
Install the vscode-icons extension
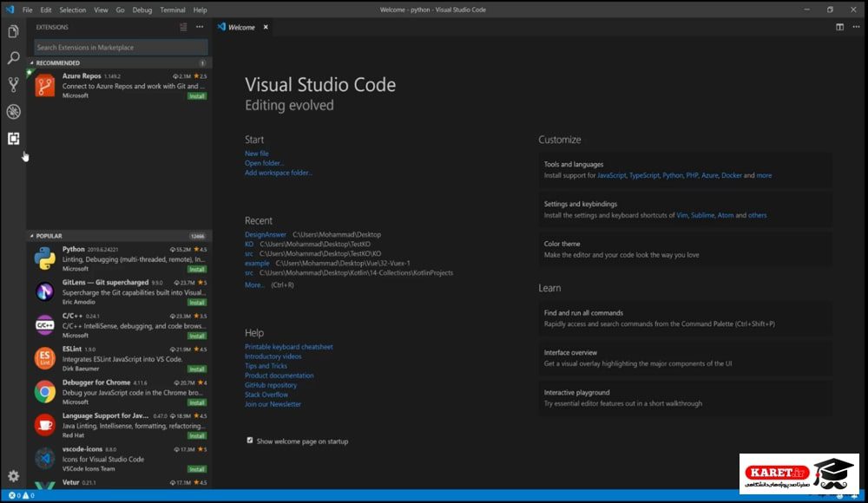(197, 469)
